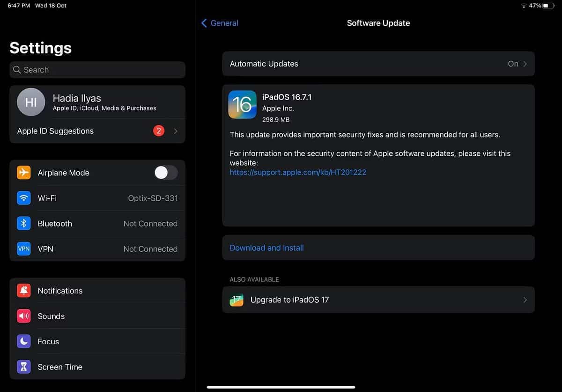This screenshot has width=562, height=392.
Task: Go back to General settings
Action: [x=219, y=23]
